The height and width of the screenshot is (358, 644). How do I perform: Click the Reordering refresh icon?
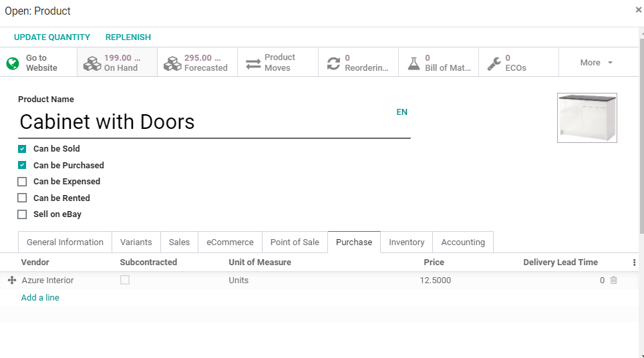[333, 63]
